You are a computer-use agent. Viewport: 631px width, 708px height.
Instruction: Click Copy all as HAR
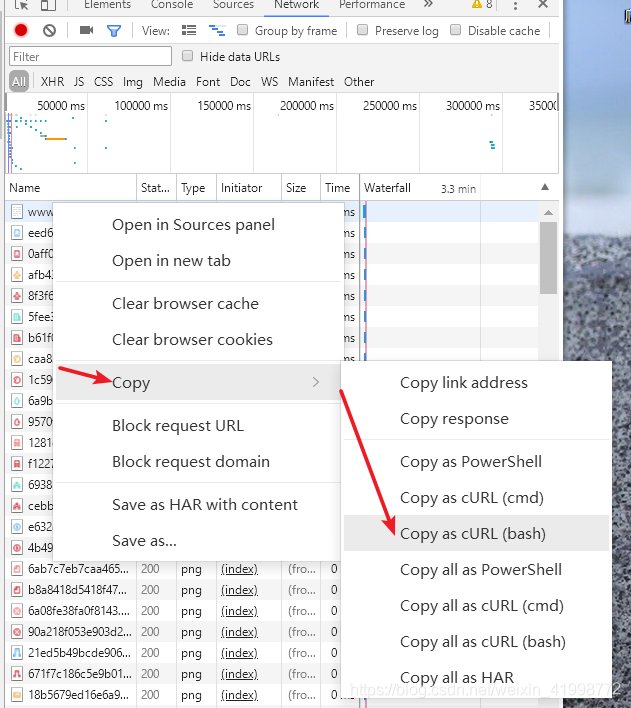tap(477, 677)
